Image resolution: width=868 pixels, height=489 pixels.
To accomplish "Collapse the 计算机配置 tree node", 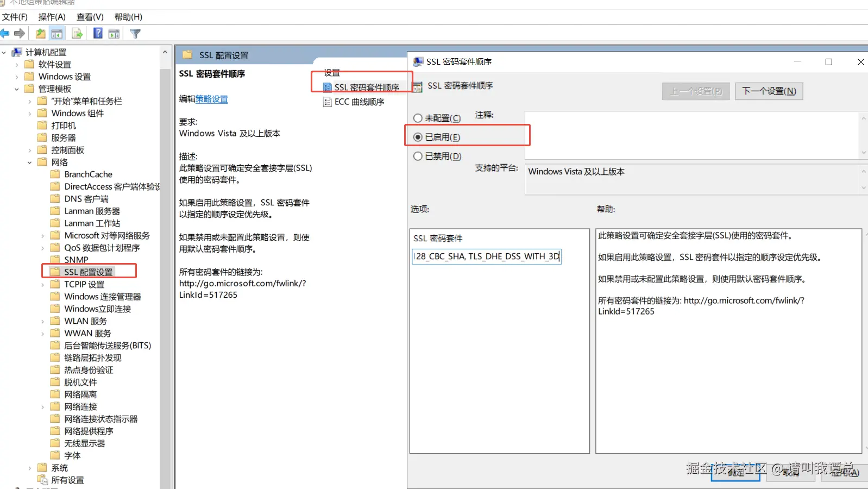I will pyautogui.click(x=4, y=52).
